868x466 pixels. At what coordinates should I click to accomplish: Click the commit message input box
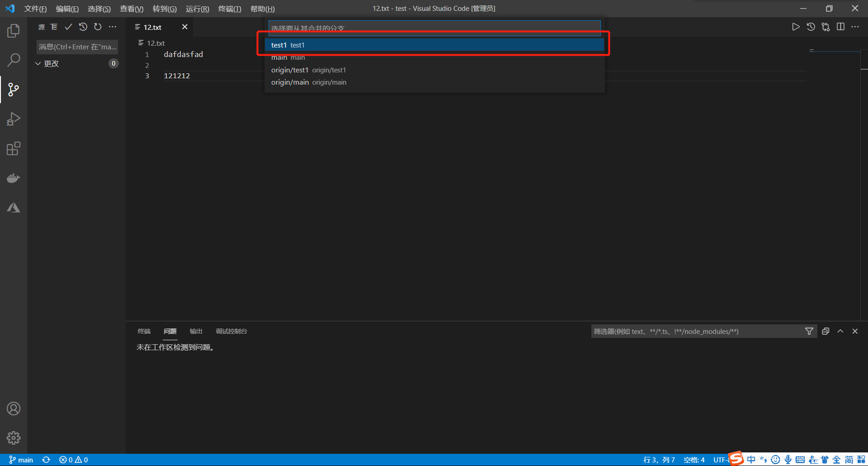[x=77, y=47]
